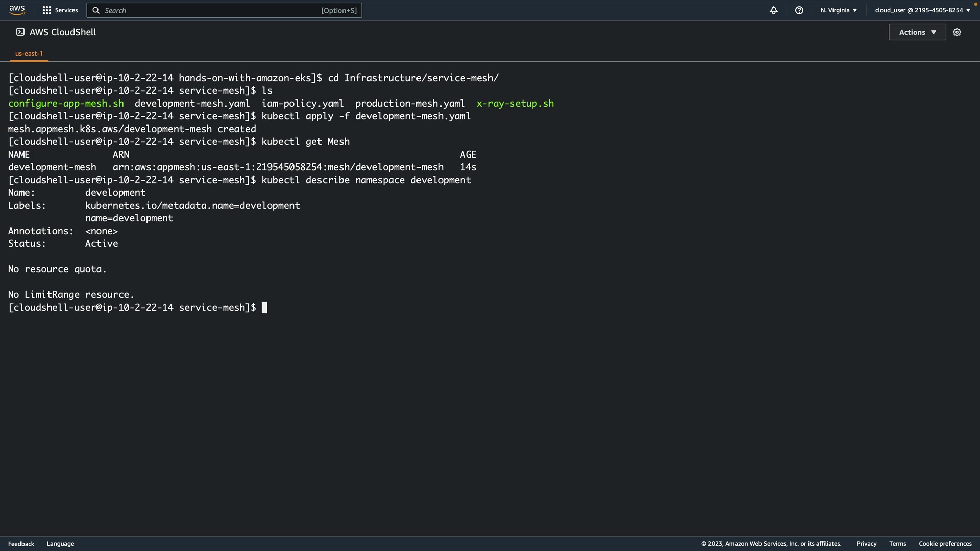Open Cookie preferences in footer
The width and height of the screenshot is (980, 551).
point(945,544)
